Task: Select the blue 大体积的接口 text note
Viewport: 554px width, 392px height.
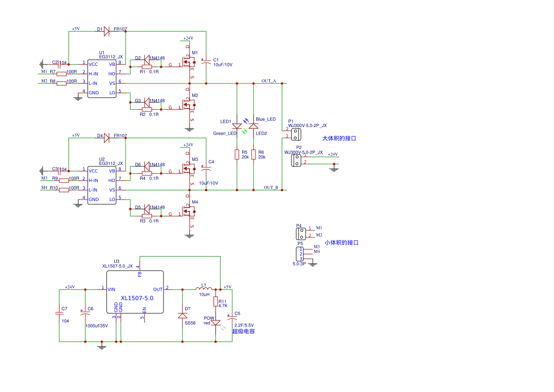Action: 339,139
